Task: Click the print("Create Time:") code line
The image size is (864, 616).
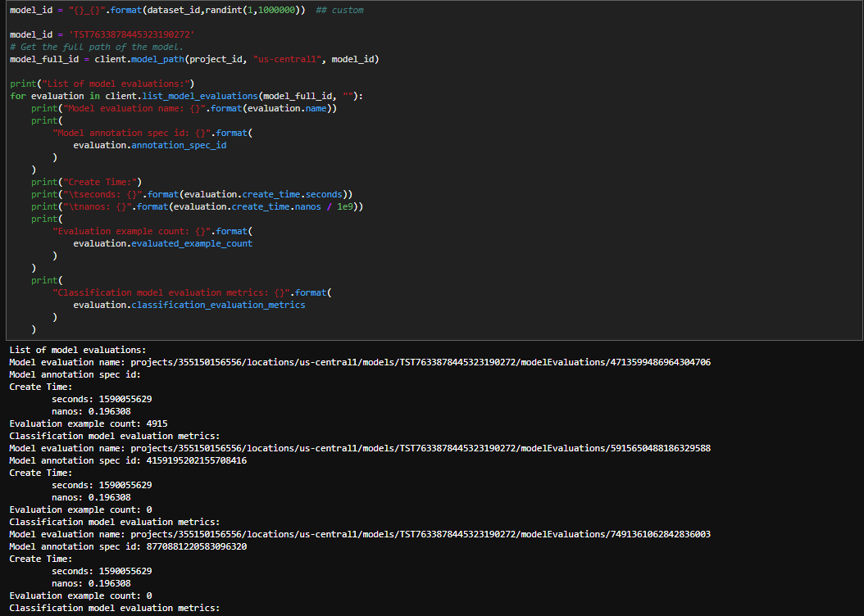Action: (87, 182)
